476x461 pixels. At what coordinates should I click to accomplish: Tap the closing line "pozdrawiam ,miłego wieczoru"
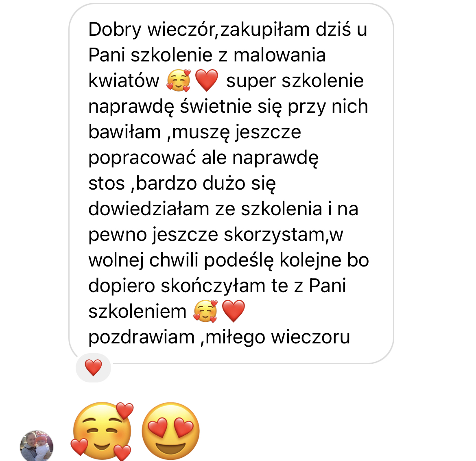tap(219, 337)
